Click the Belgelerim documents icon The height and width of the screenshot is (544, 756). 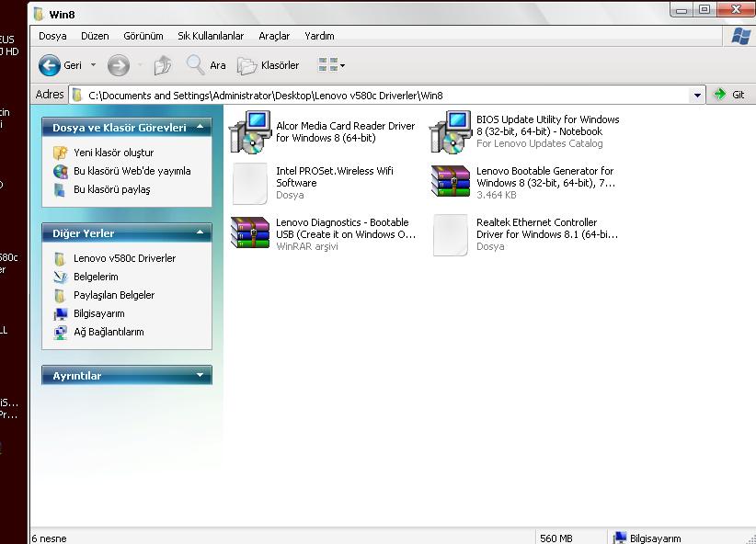[61, 277]
